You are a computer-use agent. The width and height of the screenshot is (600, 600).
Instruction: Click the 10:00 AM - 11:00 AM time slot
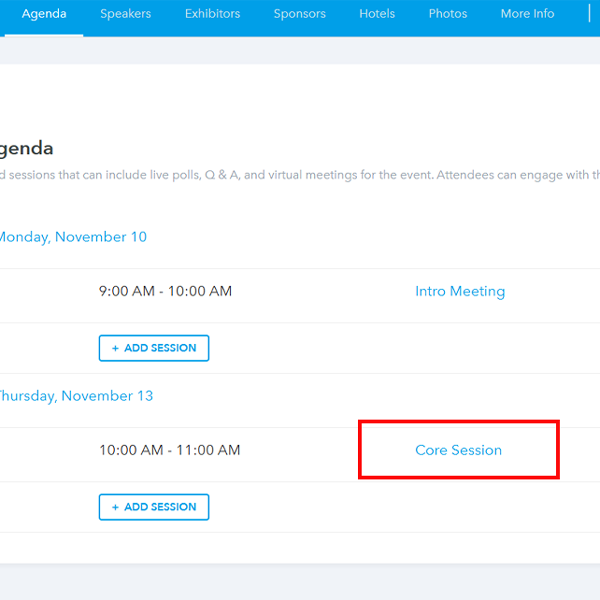[169, 450]
